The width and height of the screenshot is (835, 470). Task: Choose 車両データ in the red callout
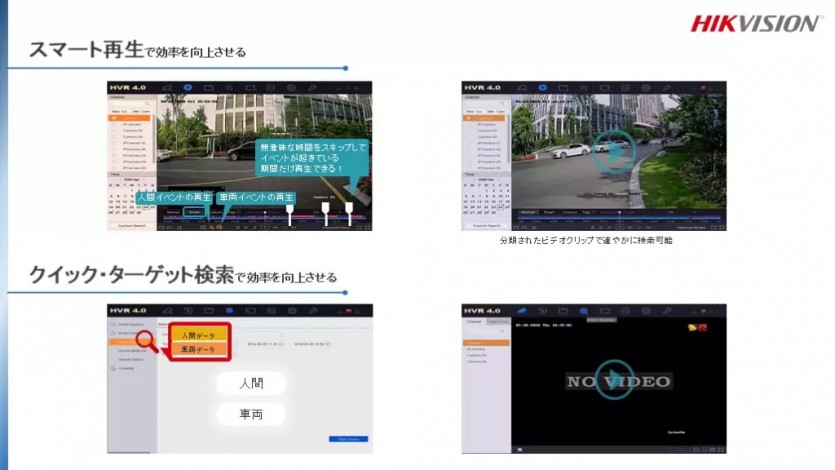[198, 349]
